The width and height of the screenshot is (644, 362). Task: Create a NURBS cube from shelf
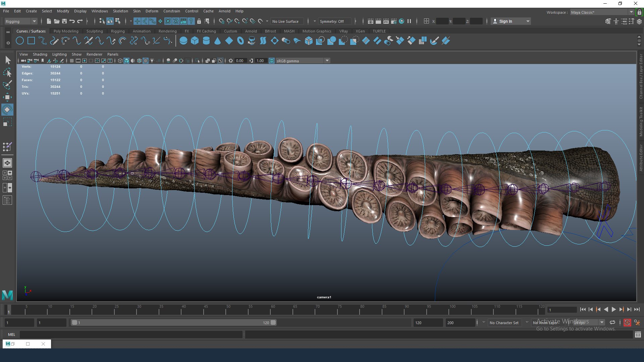[x=195, y=41]
